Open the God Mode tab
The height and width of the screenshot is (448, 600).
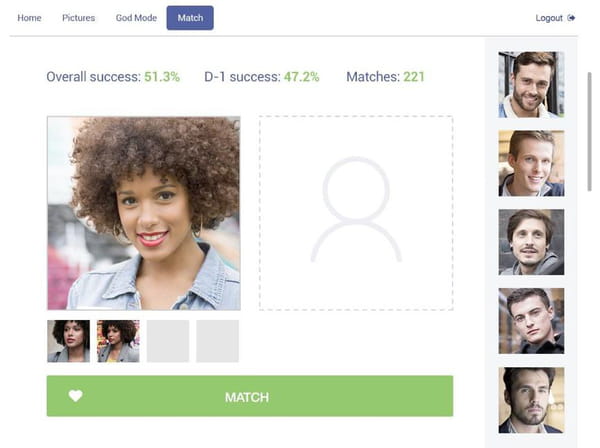pyautogui.click(x=136, y=18)
